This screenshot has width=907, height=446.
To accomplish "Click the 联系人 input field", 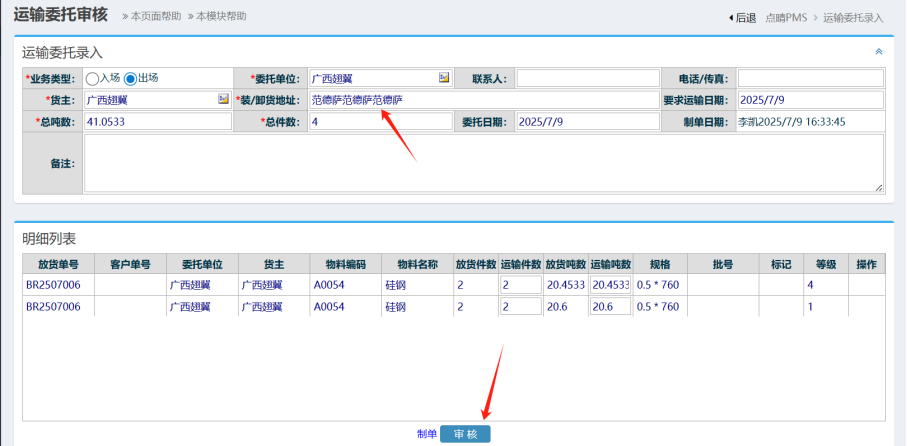I will pyautogui.click(x=588, y=78).
